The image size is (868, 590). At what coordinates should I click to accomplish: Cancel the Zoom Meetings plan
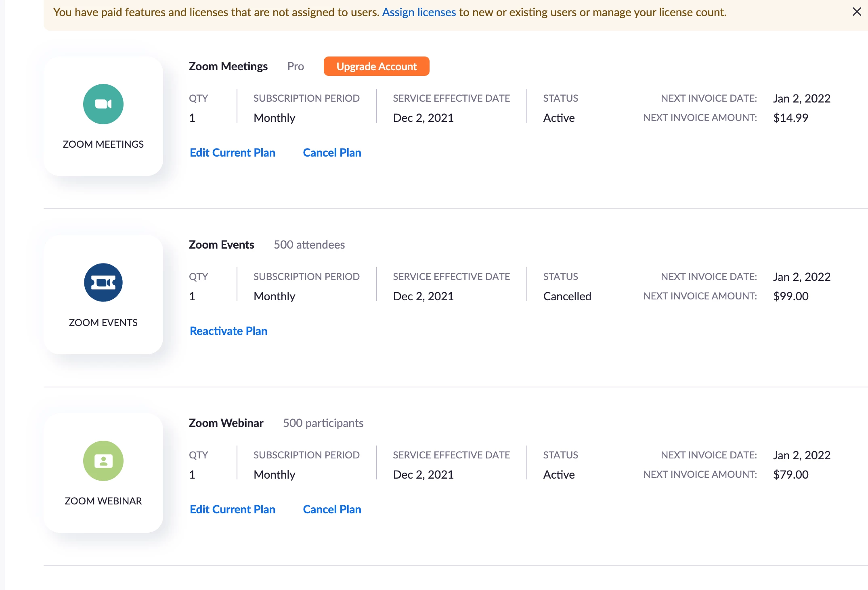332,153
